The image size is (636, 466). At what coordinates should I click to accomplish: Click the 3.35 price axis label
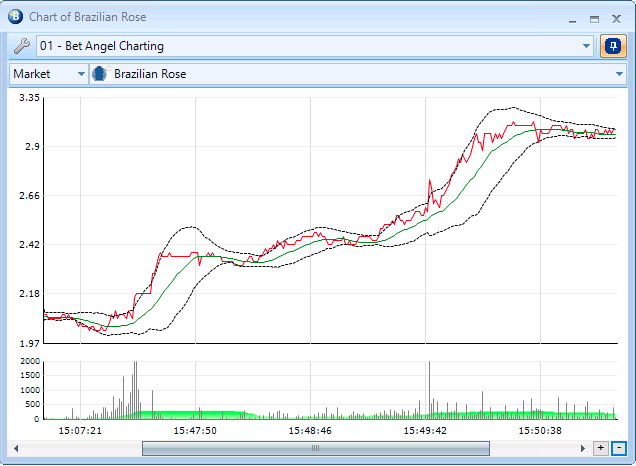pyautogui.click(x=29, y=98)
